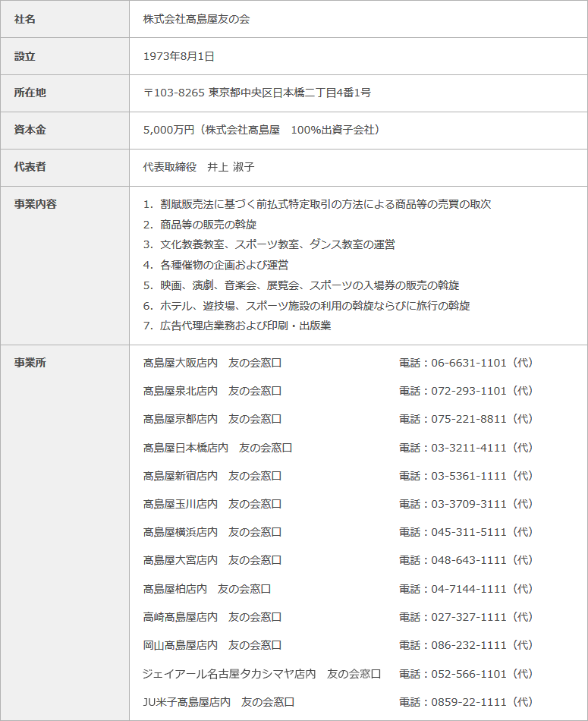Click phone number 086-232-1111

coord(468,645)
